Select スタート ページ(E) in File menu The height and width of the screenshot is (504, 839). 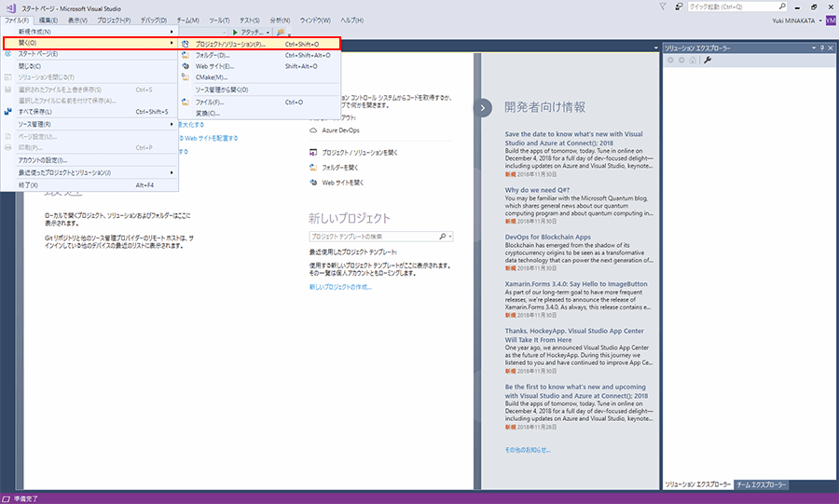click(x=89, y=54)
